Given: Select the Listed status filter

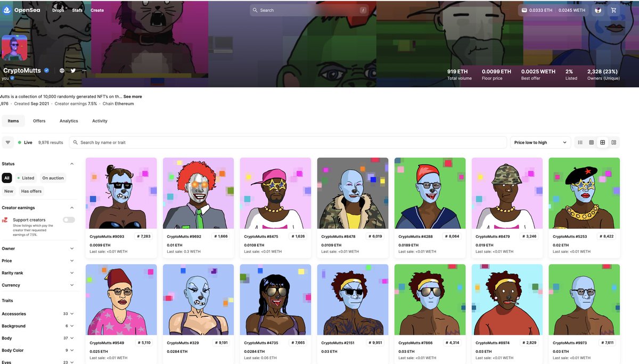Looking at the screenshot, I should click(x=26, y=178).
